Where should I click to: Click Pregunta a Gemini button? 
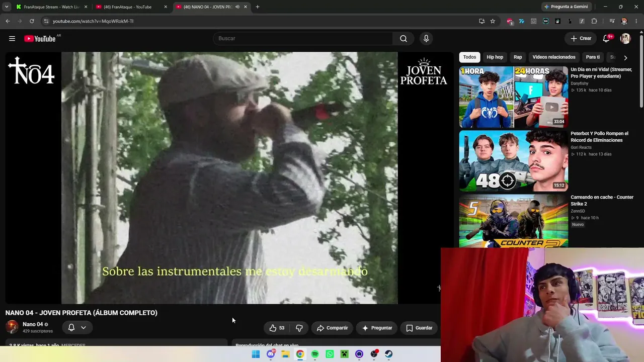566,7
